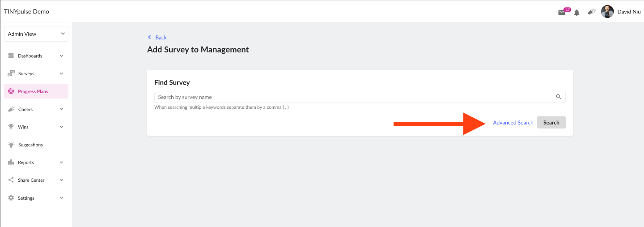Click the Suggestions lightbulb icon

tap(11, 145)
